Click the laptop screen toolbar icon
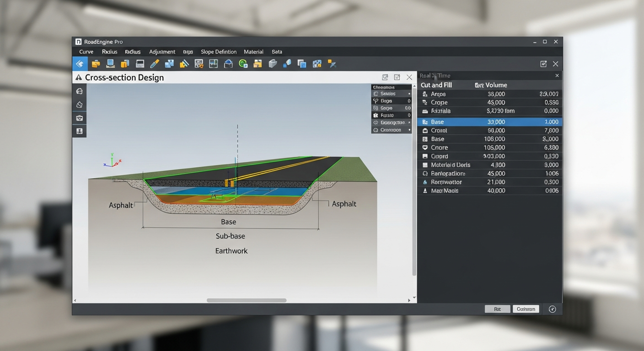This screenshot has width=644, height=351. [x=110, y=64]
